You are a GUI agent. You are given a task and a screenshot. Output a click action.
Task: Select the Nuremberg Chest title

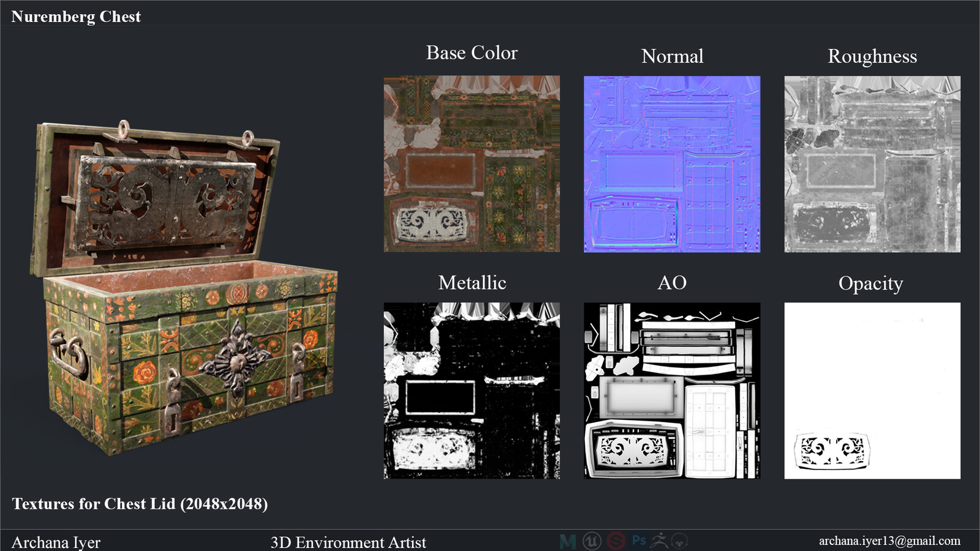(76, 17)
